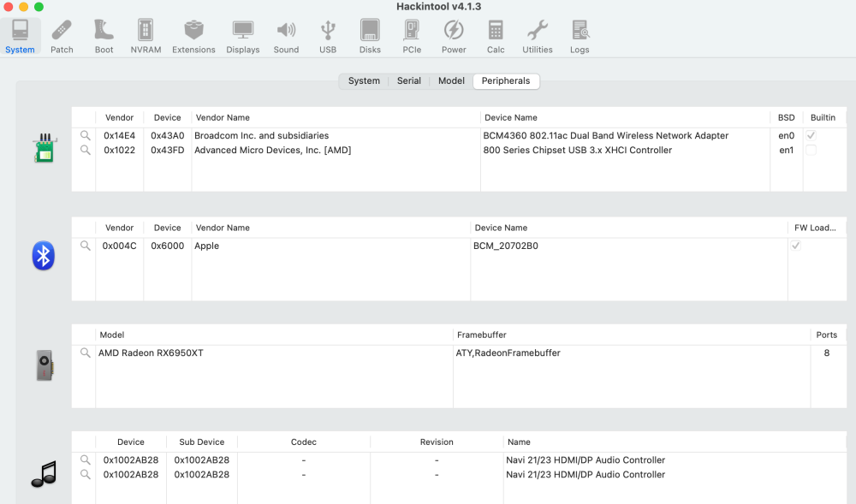Search the first Navi audio controller magnifier
This screenshot has width=856, height=504.
click(85, 460)
